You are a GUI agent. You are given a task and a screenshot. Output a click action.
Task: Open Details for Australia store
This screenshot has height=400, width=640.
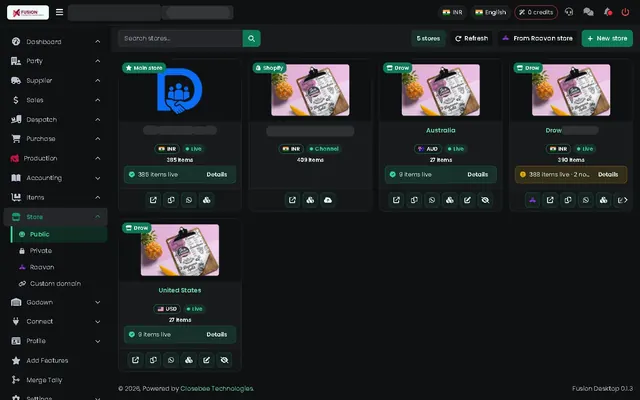click(478, 174)
